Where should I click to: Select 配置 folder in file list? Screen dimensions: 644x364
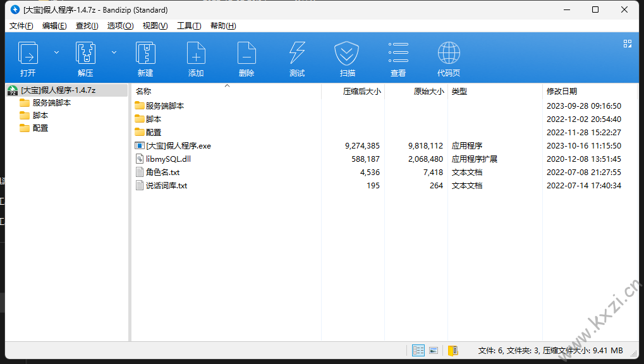click(153, 133)
